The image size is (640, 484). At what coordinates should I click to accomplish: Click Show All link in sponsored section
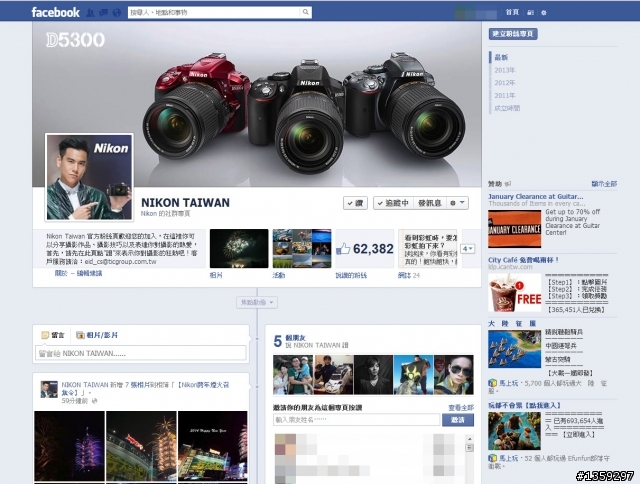(x=604, y=184)
